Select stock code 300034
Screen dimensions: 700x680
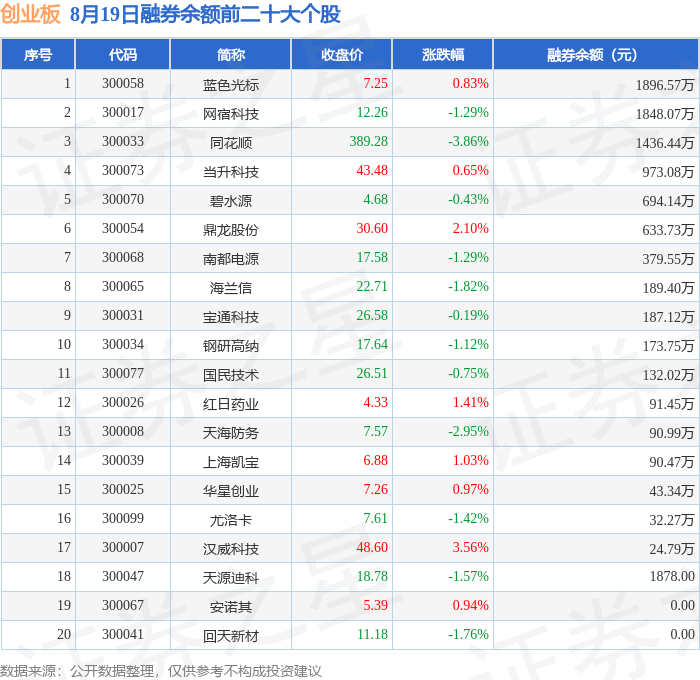pyautogui.click(x=123, y=345)
